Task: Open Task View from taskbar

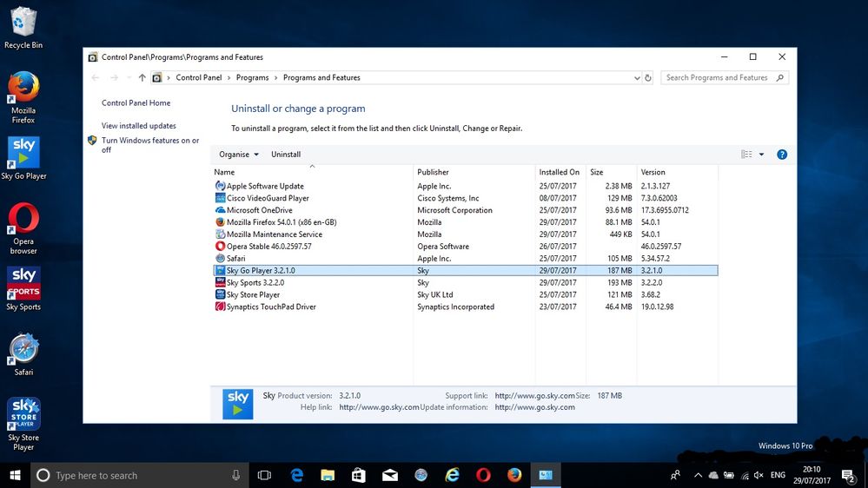Action: coord(265,475)
